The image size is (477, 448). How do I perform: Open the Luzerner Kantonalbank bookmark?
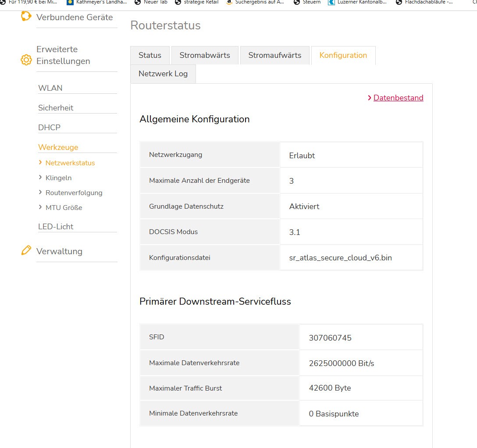tap(358, 2)
